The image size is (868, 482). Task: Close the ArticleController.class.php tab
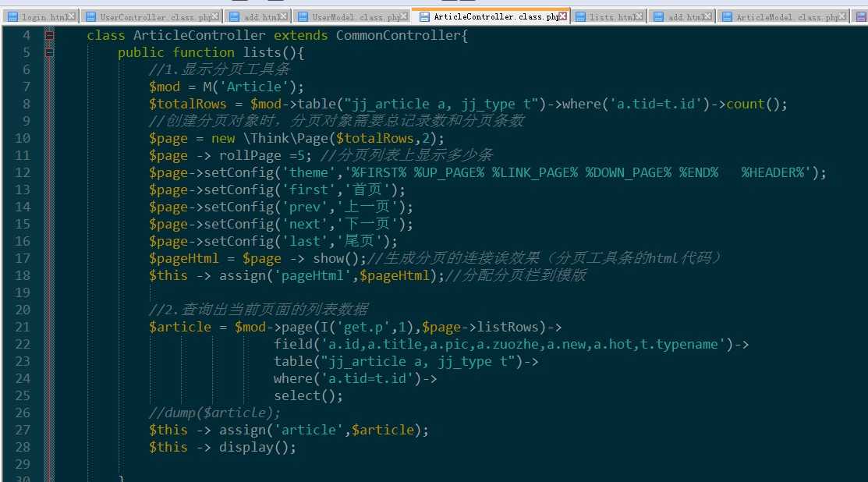tap(563, 16)
